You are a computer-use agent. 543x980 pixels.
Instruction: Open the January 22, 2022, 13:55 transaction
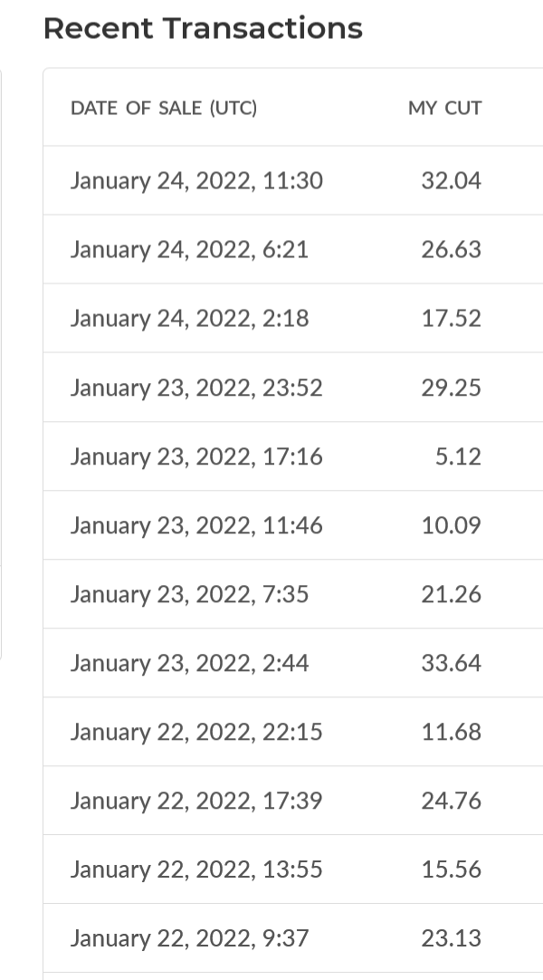tap(293, 869)
